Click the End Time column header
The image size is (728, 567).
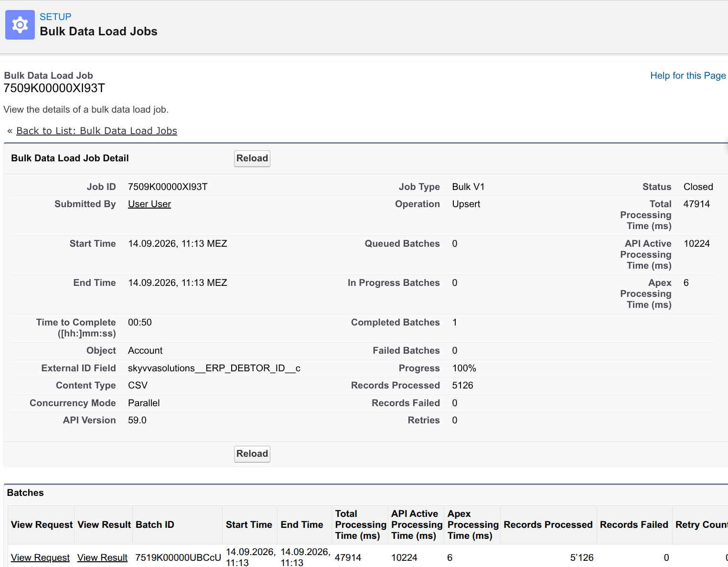pyautogui.click(x=302, y=525)
